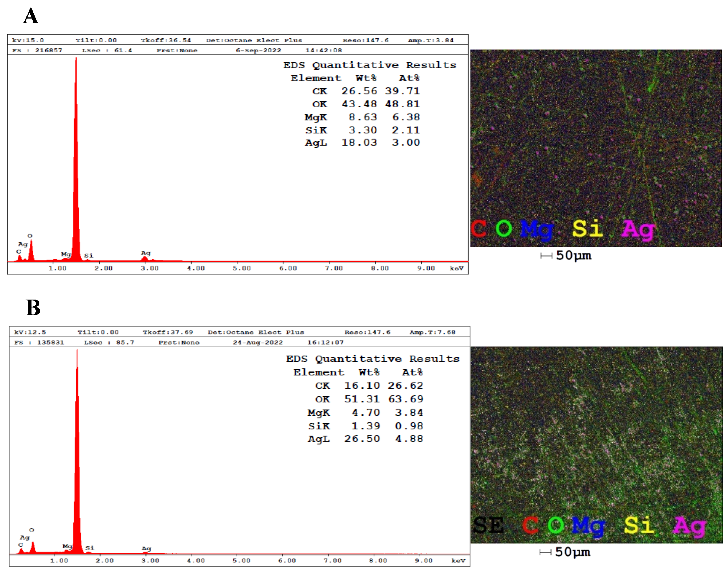
Task: Click the green O legend letter in map A
Action: coord(504,229)
